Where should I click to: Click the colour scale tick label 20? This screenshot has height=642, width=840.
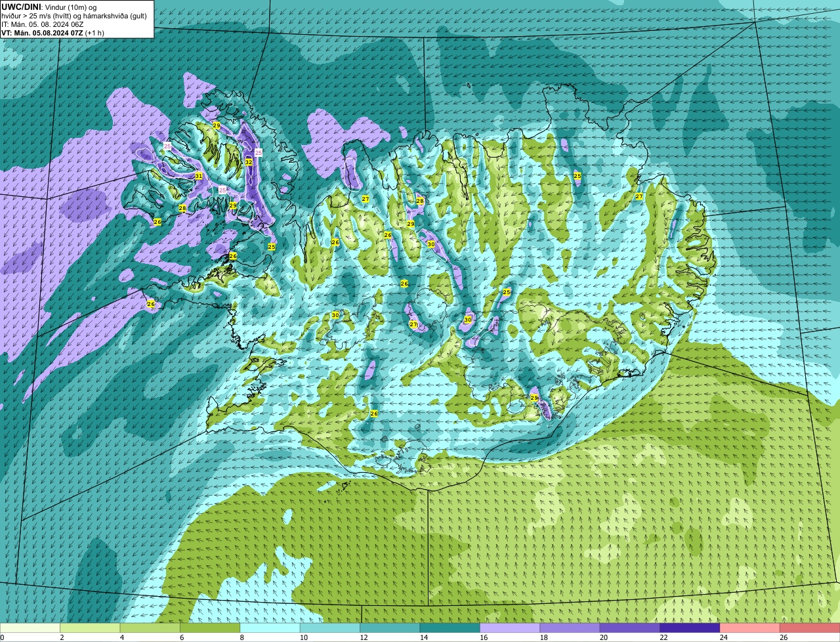[x=602, y=637]
